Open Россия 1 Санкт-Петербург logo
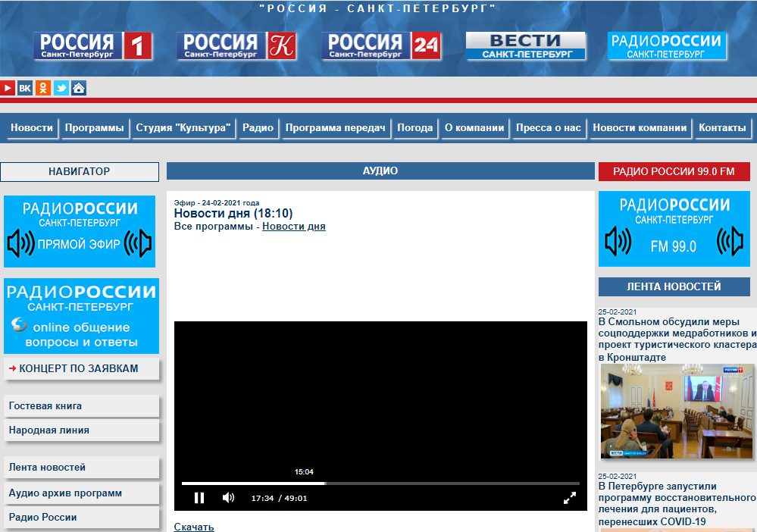The width and height of the screenshot is (757, 532). point(92,46)
